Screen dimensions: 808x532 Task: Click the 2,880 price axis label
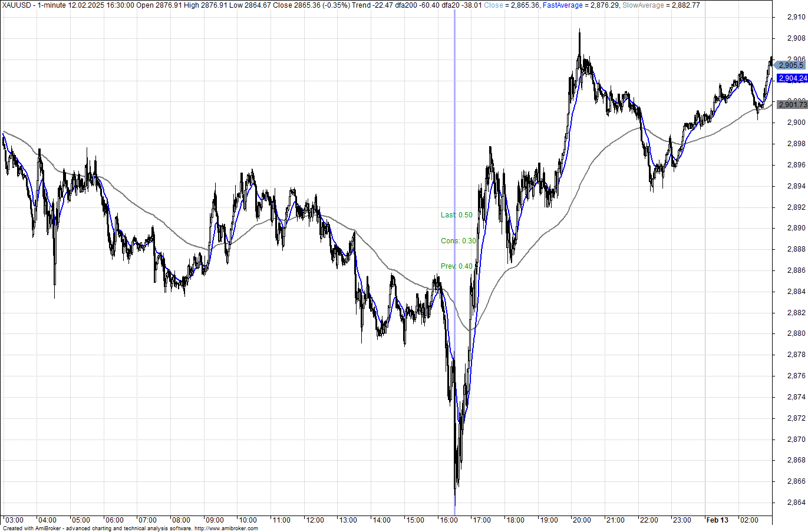tap(796, 334)
